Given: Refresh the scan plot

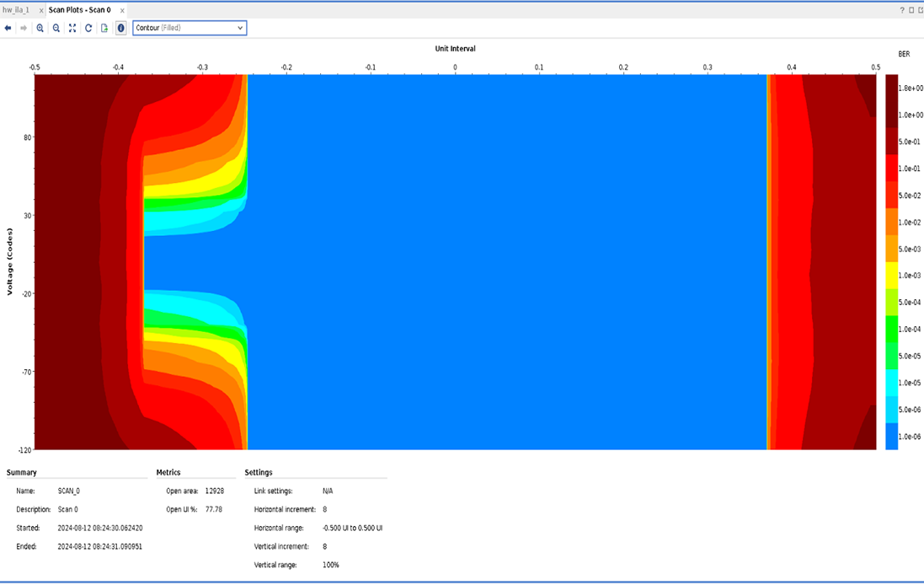Looking at the screenshot, I should (88, 28).
